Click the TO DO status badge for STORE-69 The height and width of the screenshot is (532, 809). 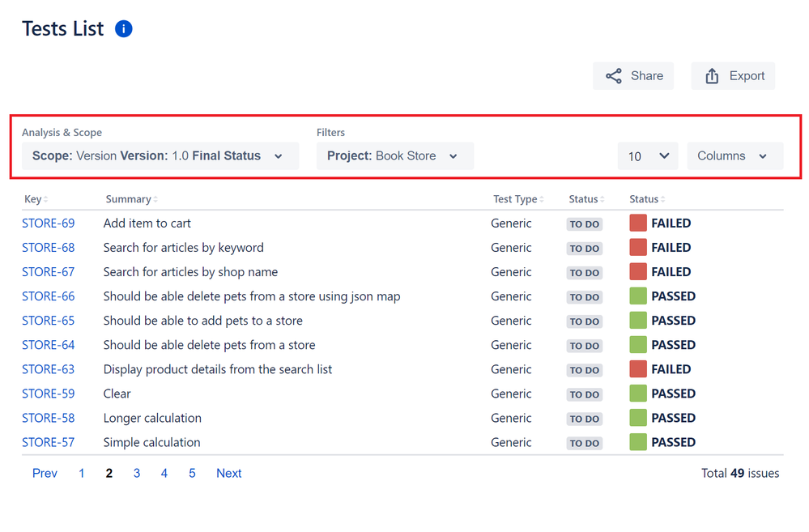tap(584, 223)
